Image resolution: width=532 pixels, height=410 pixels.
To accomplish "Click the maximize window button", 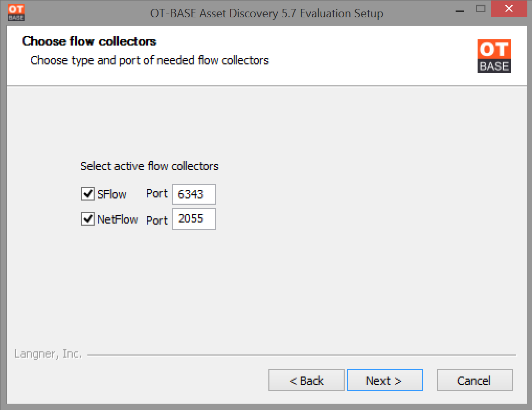I will point(480,9).
